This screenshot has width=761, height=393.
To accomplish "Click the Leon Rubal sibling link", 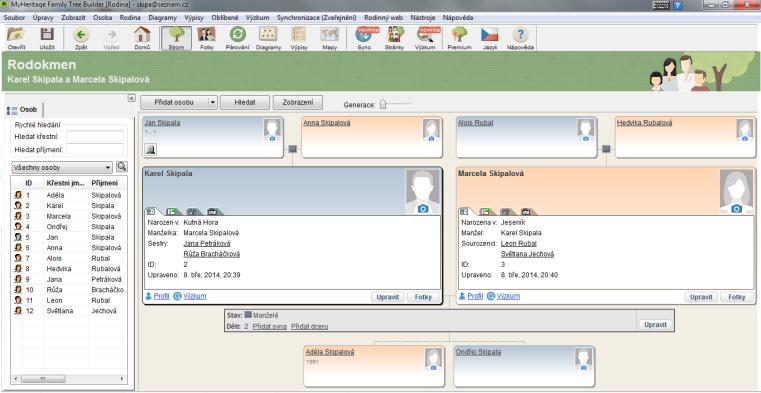I will pos(519,243).
